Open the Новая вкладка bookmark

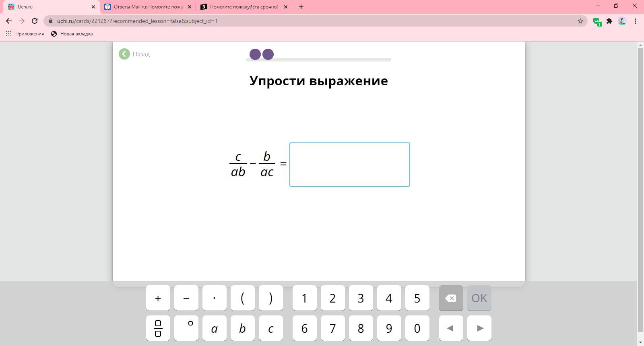point(72,34)
